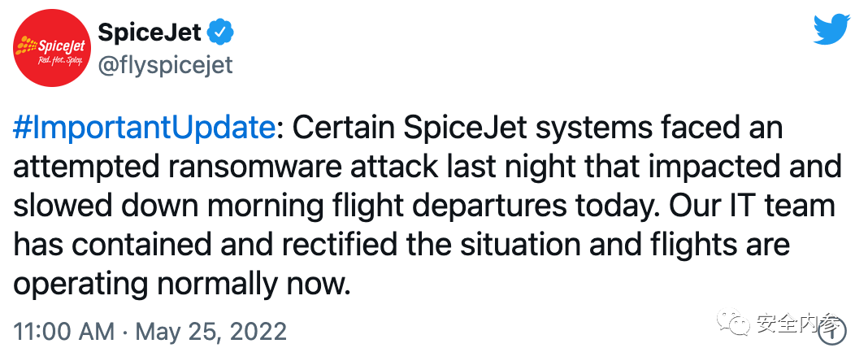Viewport: 868px width, 361px height.
Task: Click the May 25, 2022 date
Action: point(210,332)
